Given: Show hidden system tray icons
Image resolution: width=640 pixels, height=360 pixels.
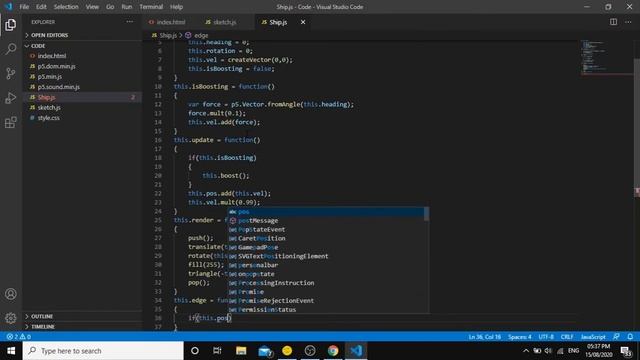Looking at the screenshot, I should pyautogui.click(x=526, y=351).
